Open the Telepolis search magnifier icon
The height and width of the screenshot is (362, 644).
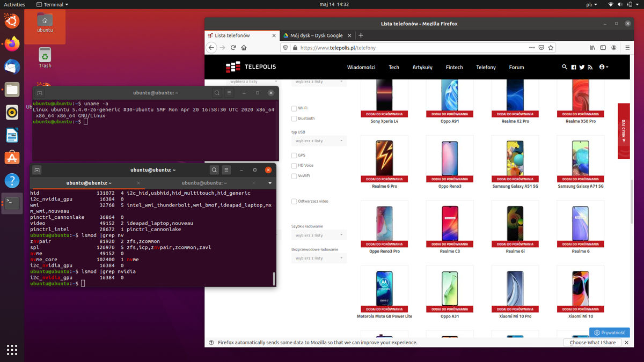tap(564, 67)
